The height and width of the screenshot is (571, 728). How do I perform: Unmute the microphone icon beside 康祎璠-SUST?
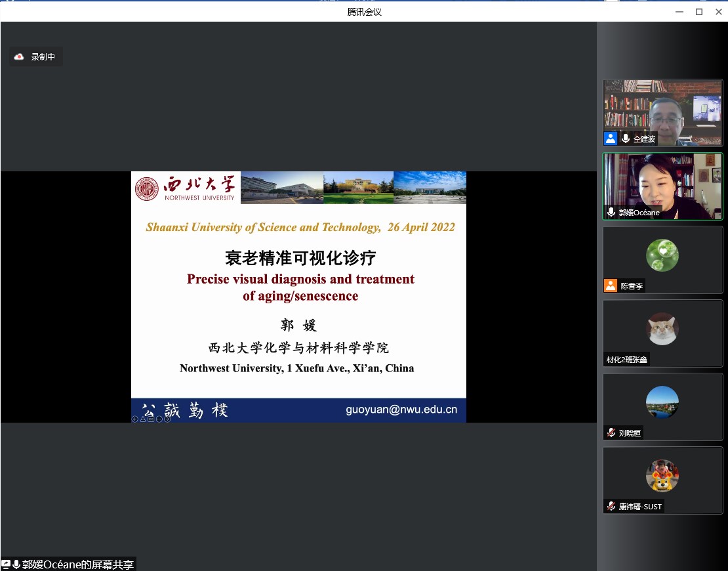point(611,506)
